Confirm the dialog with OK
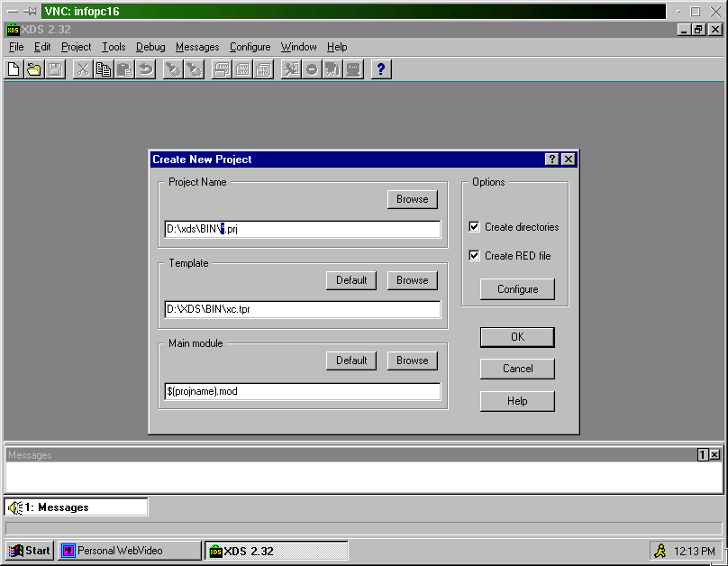728x566 pixels. [518, 337]
